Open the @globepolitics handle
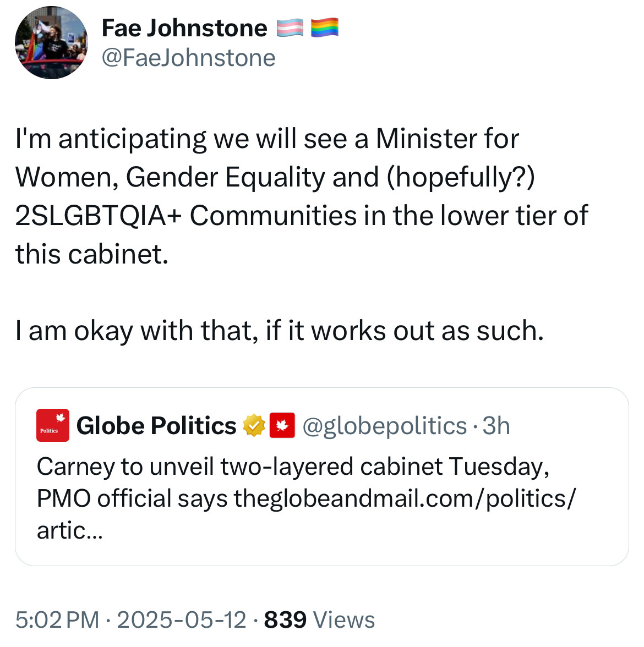 click(x=385, y=425)
